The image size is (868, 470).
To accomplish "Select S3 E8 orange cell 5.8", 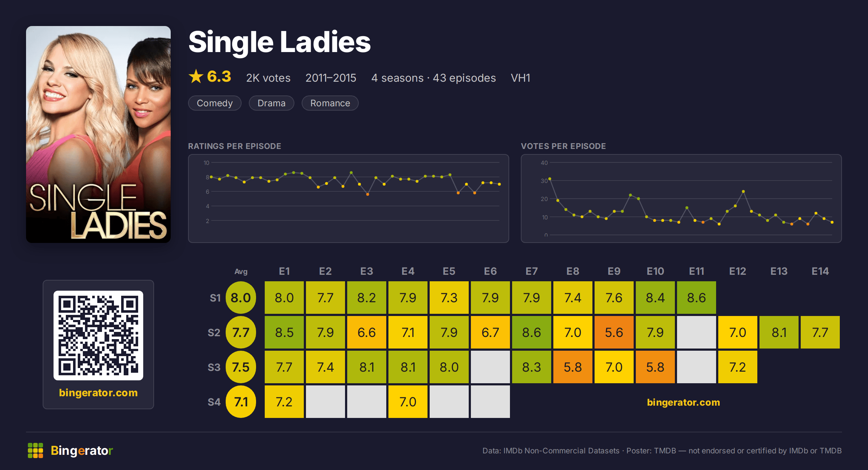I will [x=573, y=367].
